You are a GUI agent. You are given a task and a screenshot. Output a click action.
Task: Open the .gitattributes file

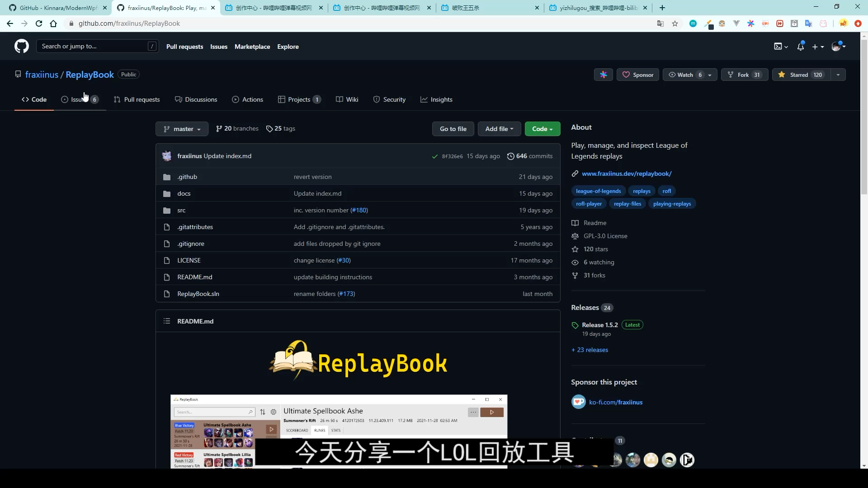(x=195, y=227)
